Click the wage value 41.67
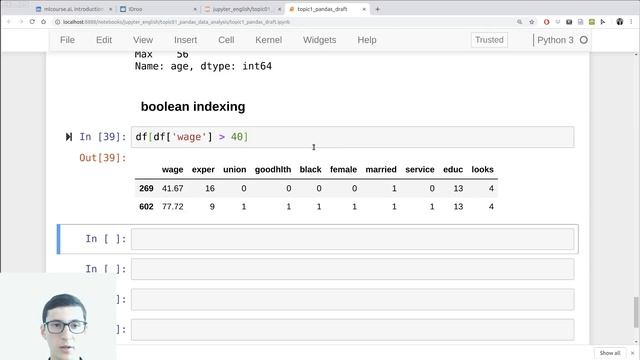 tap(173, 188)
